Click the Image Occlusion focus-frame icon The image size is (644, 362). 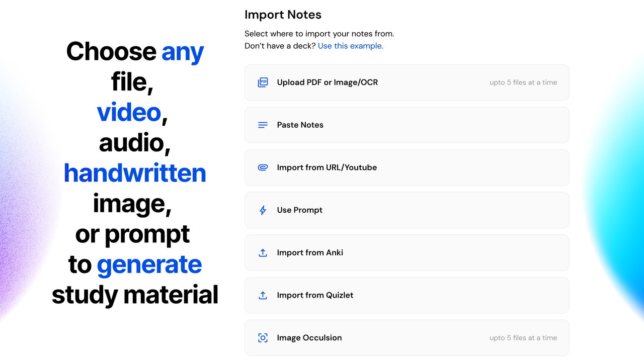tap(263, 338)
